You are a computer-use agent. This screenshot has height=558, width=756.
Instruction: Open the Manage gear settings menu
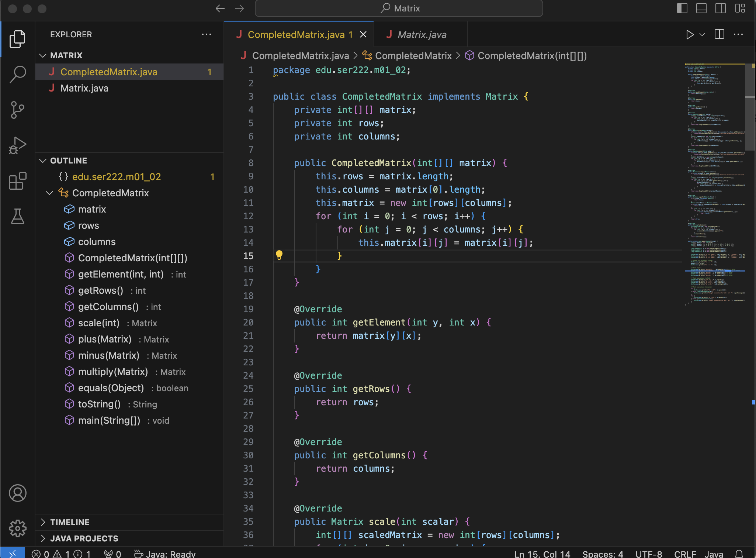click(17, 528)
